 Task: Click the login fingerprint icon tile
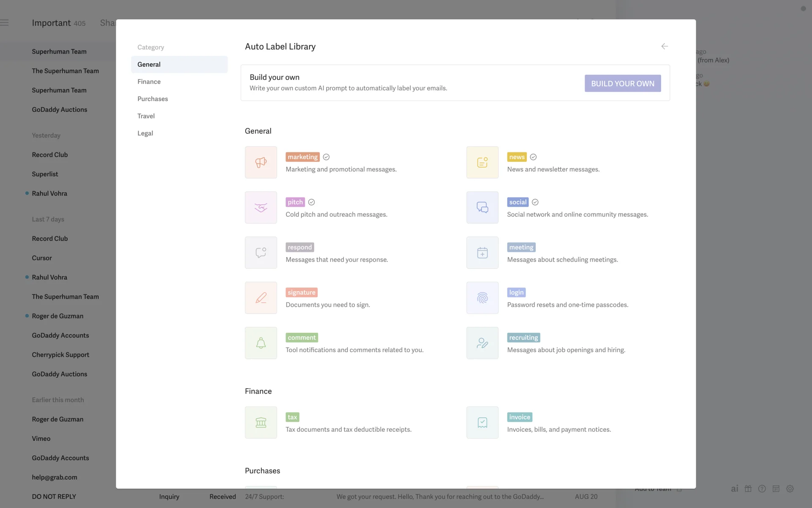[482, 298]
